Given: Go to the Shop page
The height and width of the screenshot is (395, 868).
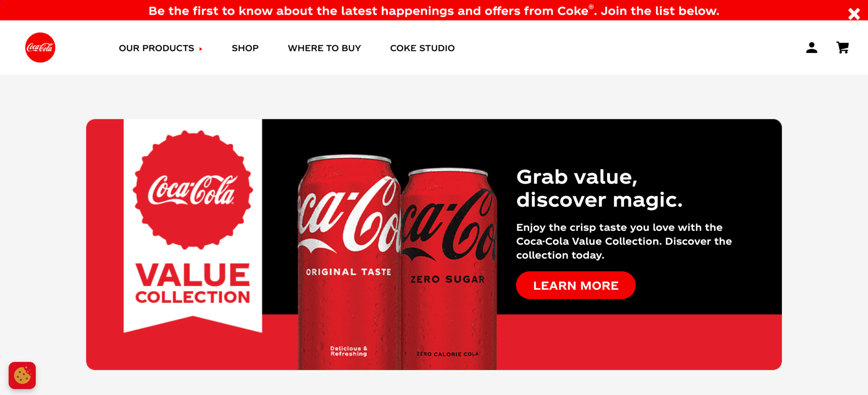Looking at the screenshot, I should (x=245, y=48).
